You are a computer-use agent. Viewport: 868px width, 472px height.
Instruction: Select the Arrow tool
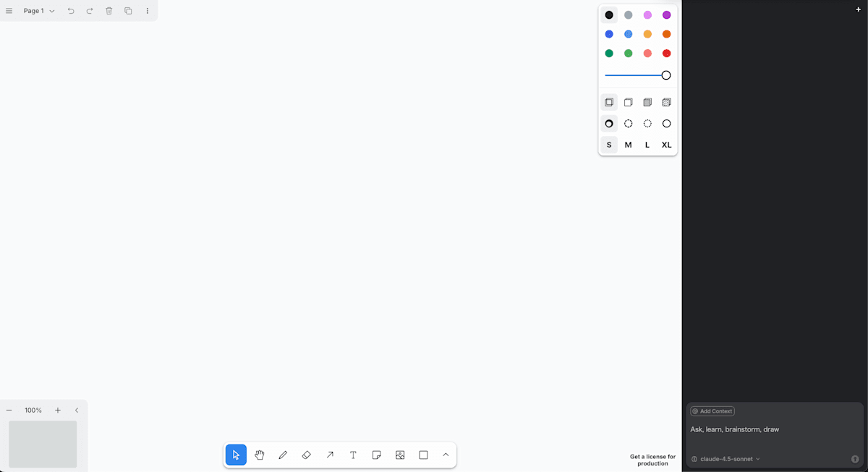(330, 455)
